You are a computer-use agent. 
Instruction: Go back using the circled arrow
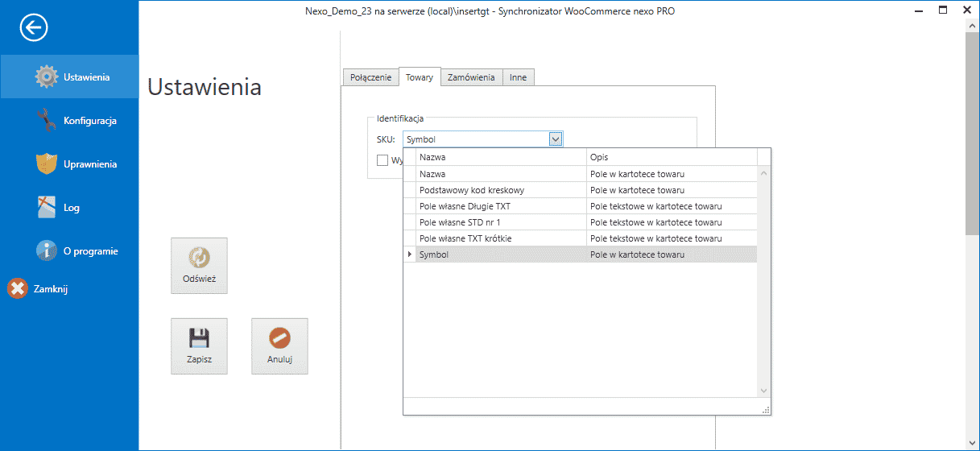pos(35,28)
